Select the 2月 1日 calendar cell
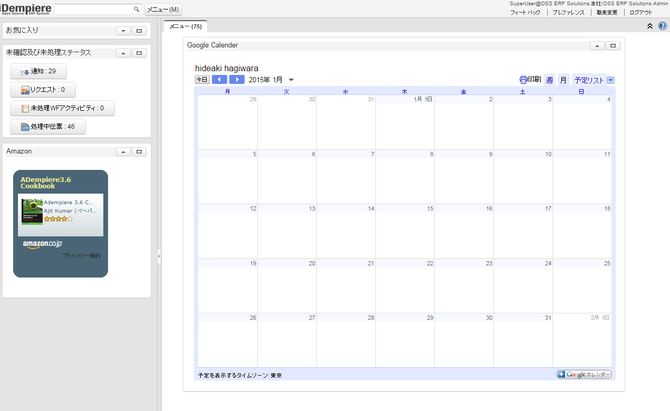Image resolution: width=670 pixels, height=411 pixels. pyautogui.click(x=582, y=341)
